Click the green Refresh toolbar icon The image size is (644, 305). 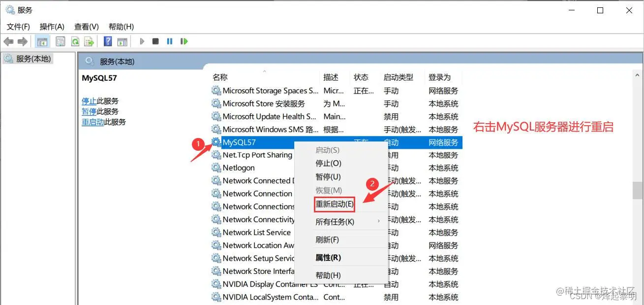(75, 41)
